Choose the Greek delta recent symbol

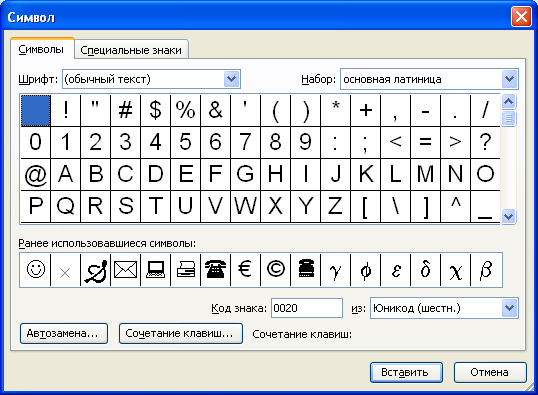[425, 270]
